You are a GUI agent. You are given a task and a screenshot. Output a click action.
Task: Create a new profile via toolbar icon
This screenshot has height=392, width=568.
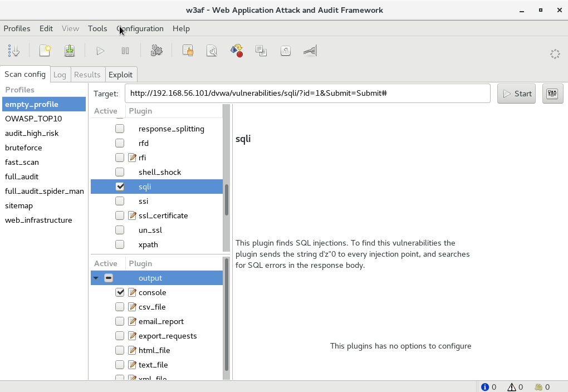[x=45, y=51]
